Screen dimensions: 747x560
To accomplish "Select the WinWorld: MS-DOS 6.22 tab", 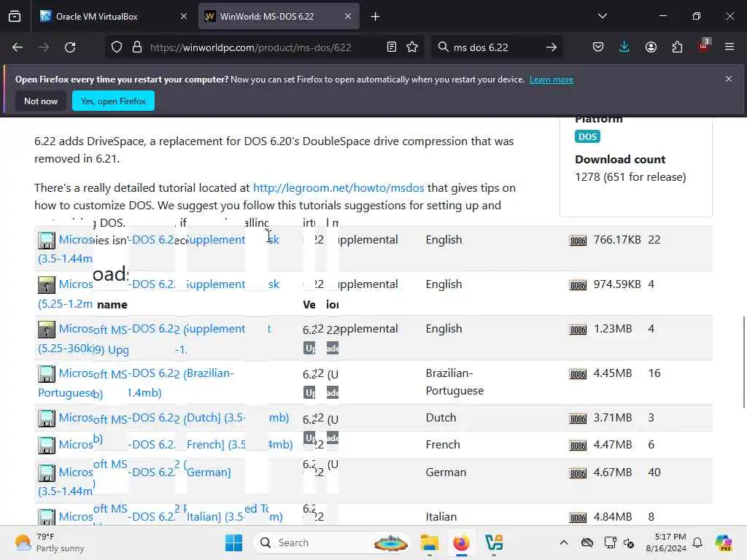I will click(279, 16).
